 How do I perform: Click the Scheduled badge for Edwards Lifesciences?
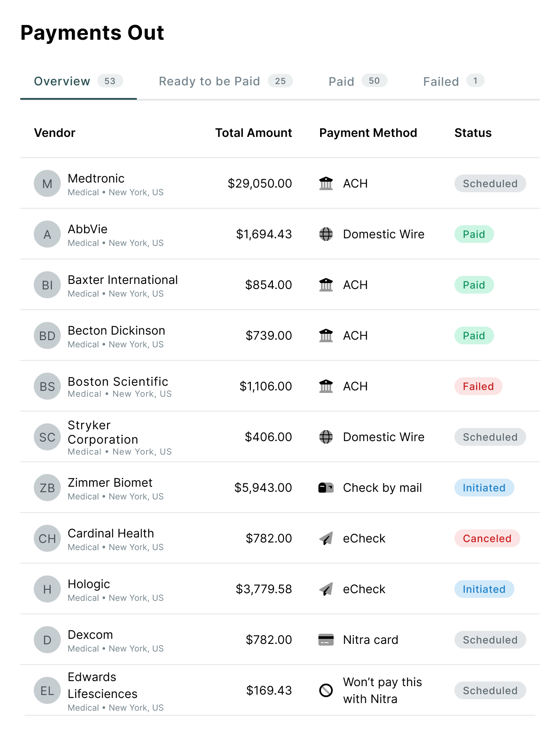point(490,690)
